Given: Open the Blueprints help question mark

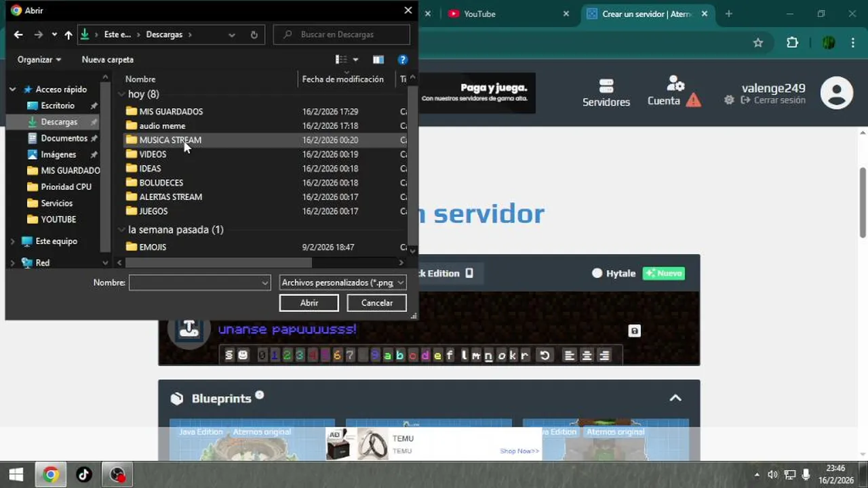Looking at the screenshot, I should tap(260, 395).
